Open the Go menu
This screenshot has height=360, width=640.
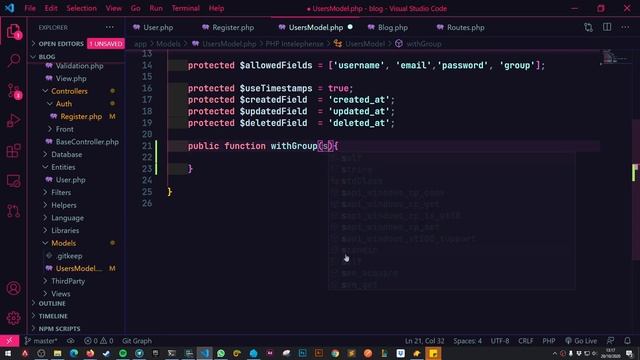coord(136,8)
